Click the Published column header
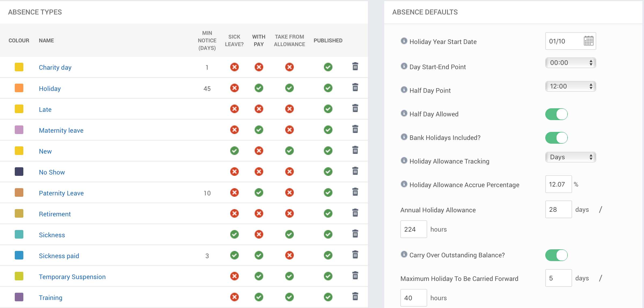Image resolution: width=644 pixels, height=308 pixels. tap(328, 40)
